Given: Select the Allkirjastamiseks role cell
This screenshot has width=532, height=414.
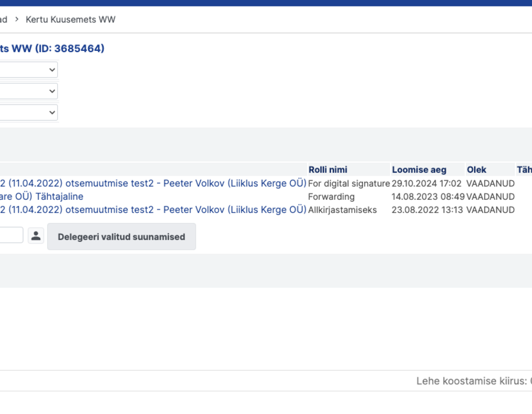Looking at the screenshot, I should (342, 210).
